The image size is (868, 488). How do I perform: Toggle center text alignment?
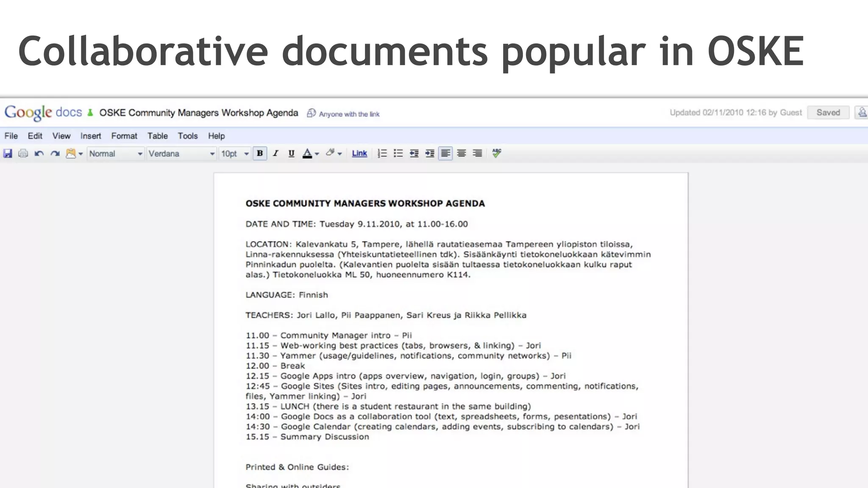pyautogui.click(x=462, y=153)
